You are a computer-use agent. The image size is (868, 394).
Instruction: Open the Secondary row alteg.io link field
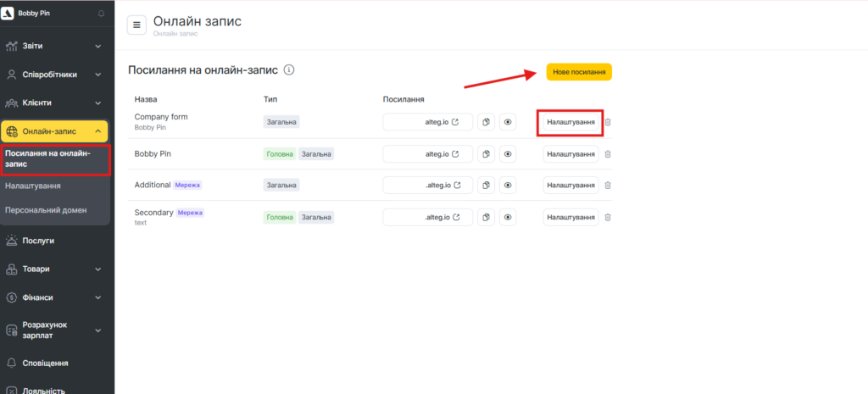point(428,217)
